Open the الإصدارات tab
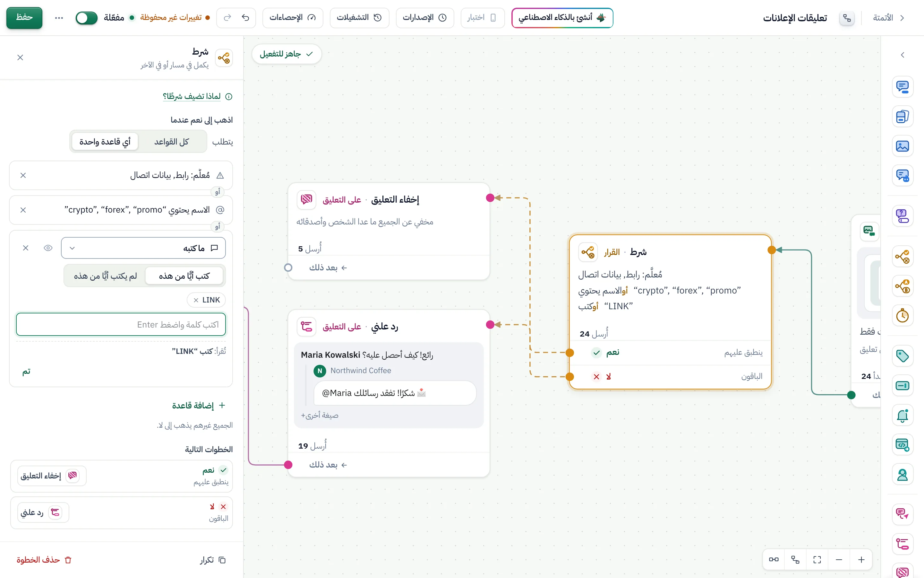The height and width of the screenshot is (578, 924). [425, 18]
